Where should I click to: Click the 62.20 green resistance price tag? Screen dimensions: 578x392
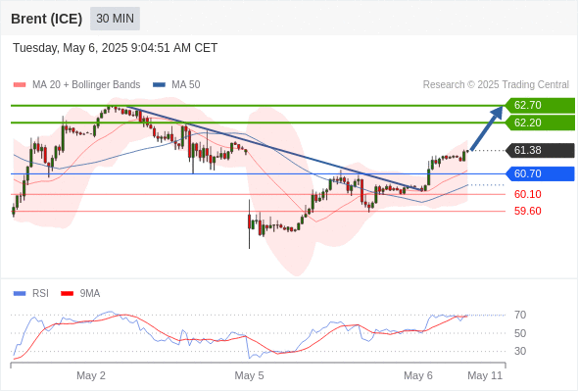pos(540,122)
